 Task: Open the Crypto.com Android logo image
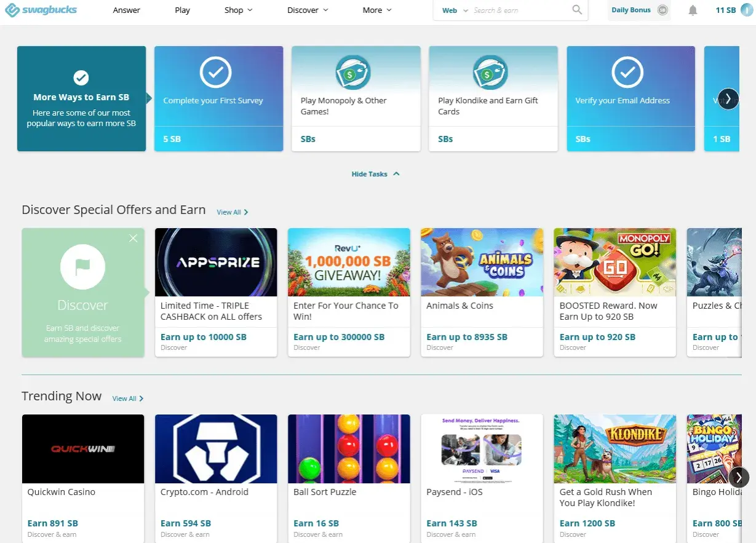tap(216, 449)
